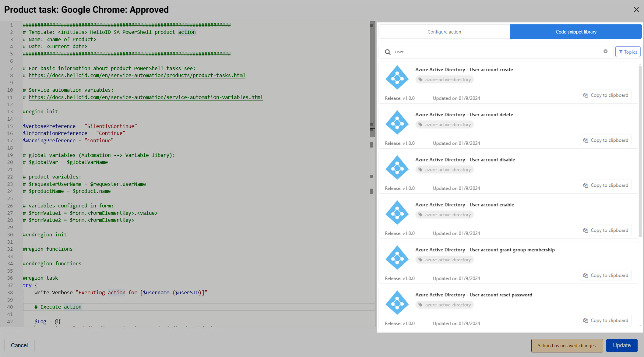Viewport: 644px width, 357px height.
Task: Click the '$WarningPreference' line in code
Action: [68, 140]
